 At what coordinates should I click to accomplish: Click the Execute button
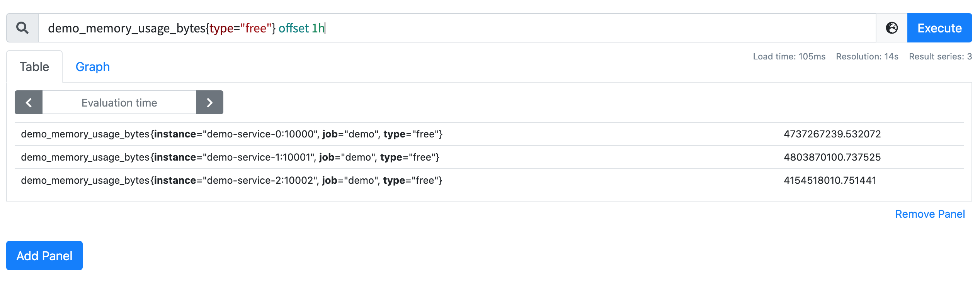point(939,28)
